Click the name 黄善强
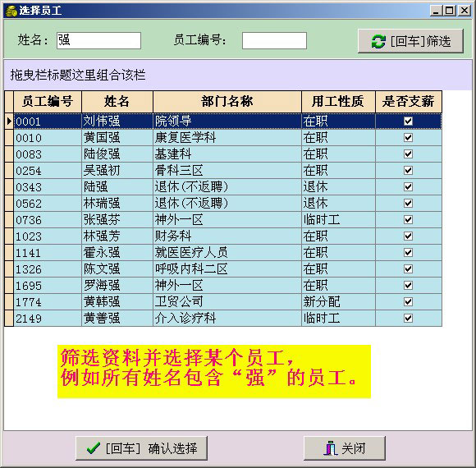Viewport: 476px width, 468px height. tap(102, 318)
